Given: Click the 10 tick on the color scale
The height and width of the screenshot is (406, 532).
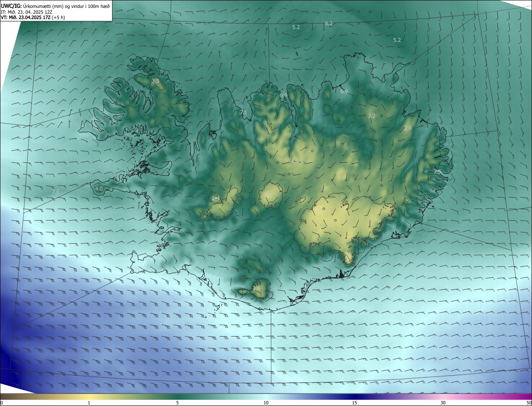Looking at the screenshot, I should pyautogui.click(x=266, y=403).
